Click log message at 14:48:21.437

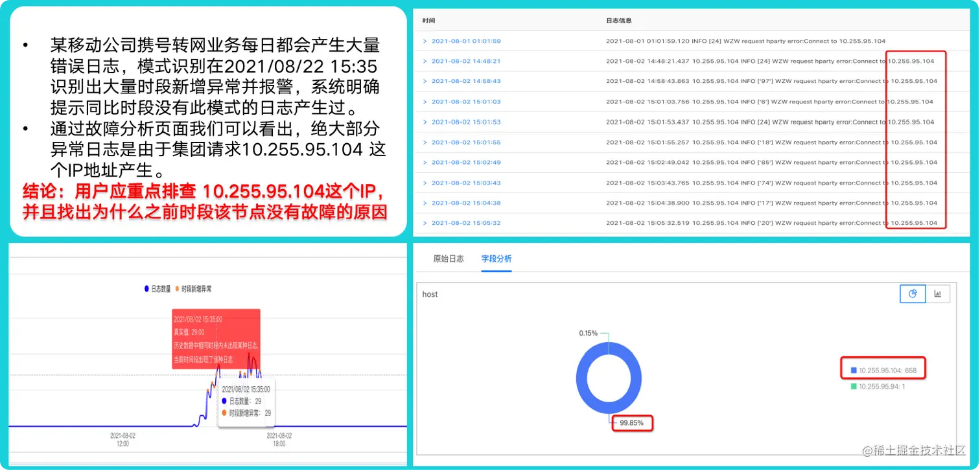click(770, 61)
